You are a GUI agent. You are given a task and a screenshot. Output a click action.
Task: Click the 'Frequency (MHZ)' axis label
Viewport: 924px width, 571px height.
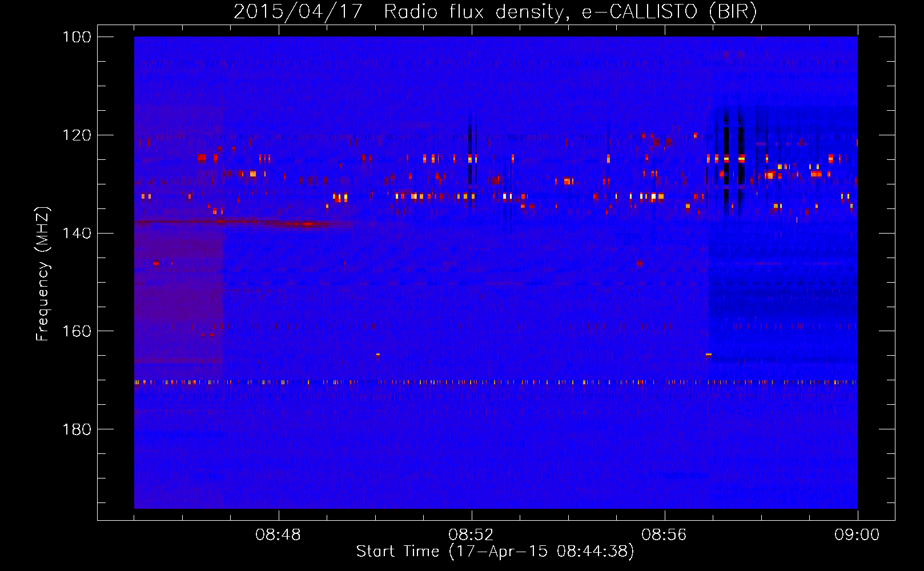tap(43, 274)
